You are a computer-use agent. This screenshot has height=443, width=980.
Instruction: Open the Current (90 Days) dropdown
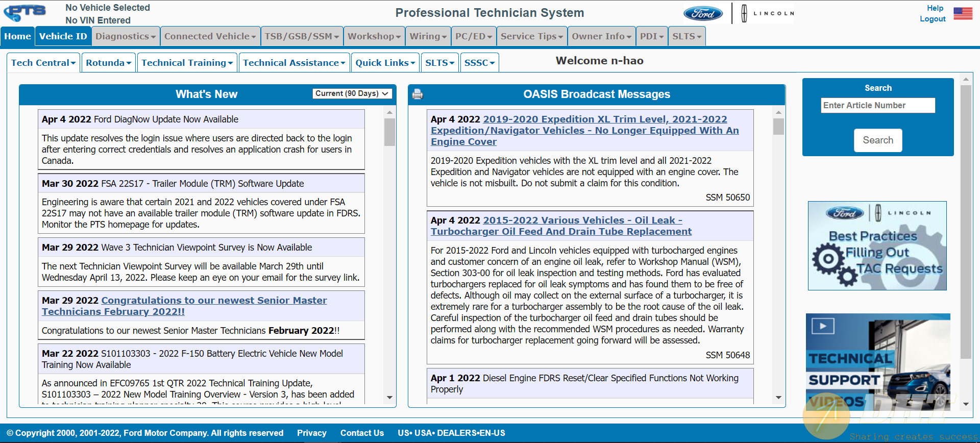[x=352, y=93]
